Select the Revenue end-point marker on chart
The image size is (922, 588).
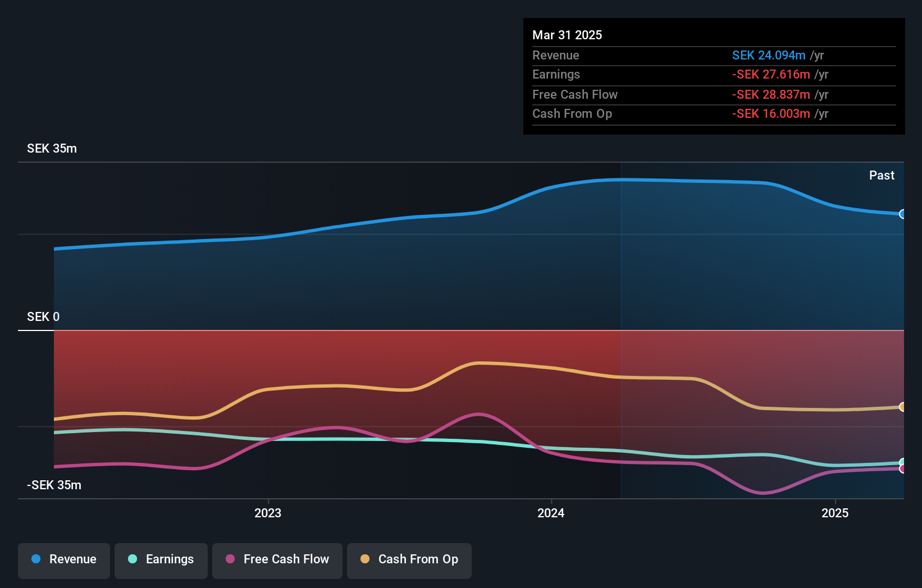(x=902, y=214)
